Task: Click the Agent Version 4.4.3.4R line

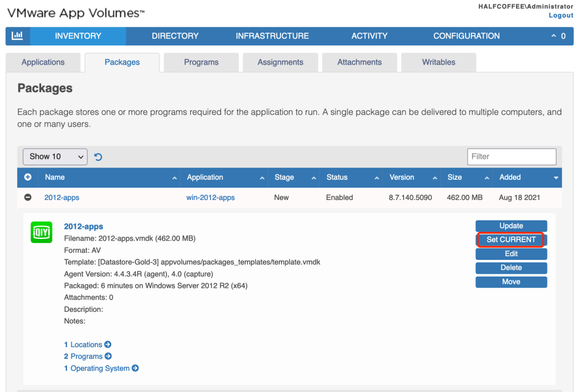Action: pyautogui.click(x=139, y=274)
